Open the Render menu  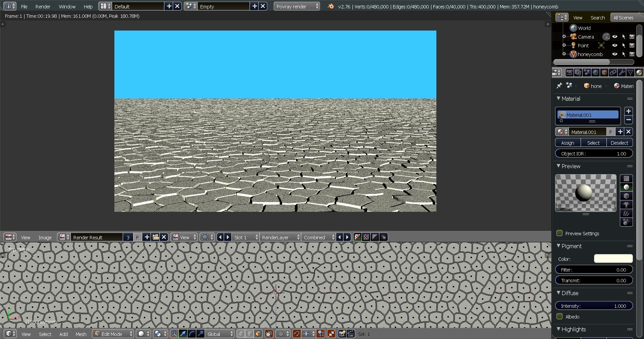43,6
